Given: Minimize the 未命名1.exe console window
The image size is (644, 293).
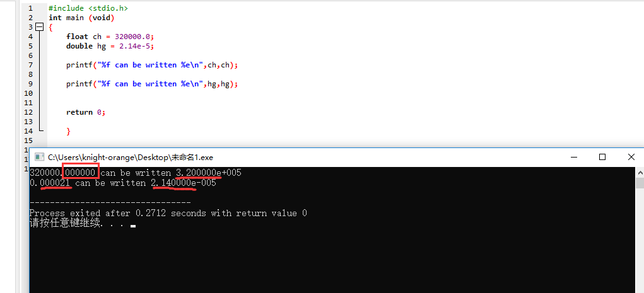Looking at the screenshot, I should click(573, 157).
